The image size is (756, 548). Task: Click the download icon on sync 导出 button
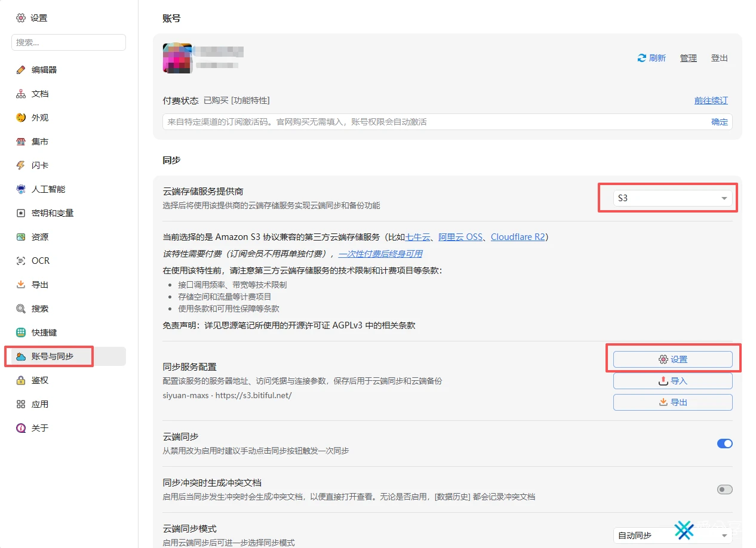(663, 402)
